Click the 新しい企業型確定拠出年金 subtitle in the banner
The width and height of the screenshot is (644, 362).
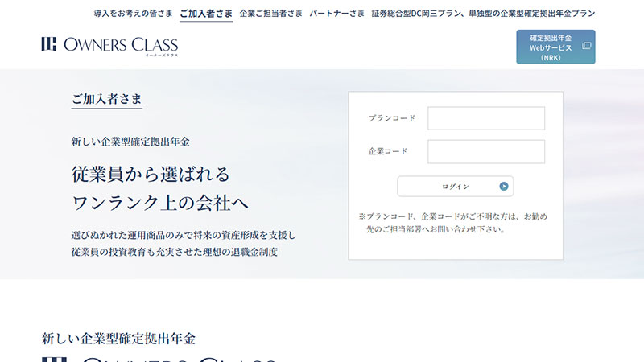[x=130, y=142]
